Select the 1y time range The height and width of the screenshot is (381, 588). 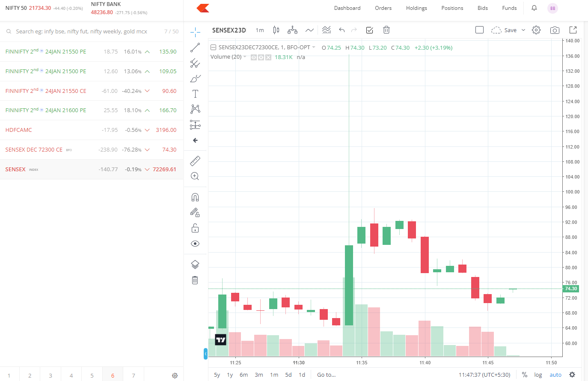tap(230, 375)
